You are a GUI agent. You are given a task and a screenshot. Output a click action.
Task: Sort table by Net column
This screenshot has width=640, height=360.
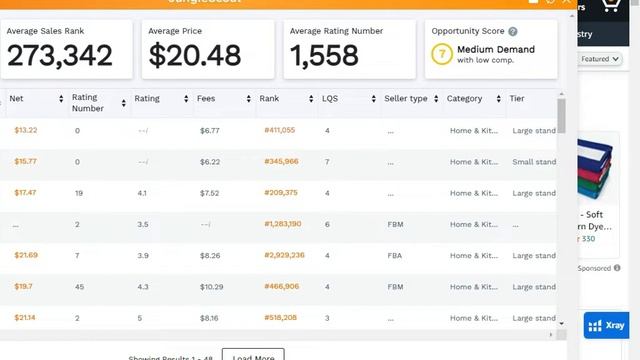tap(61, 99)
